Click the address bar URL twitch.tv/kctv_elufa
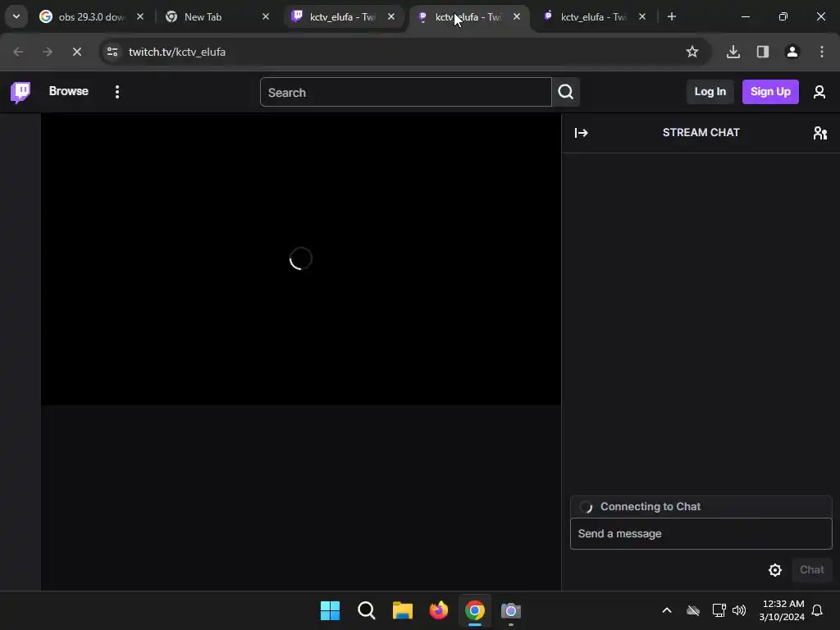The image size is (840, 630). click(x=177, y=52)
